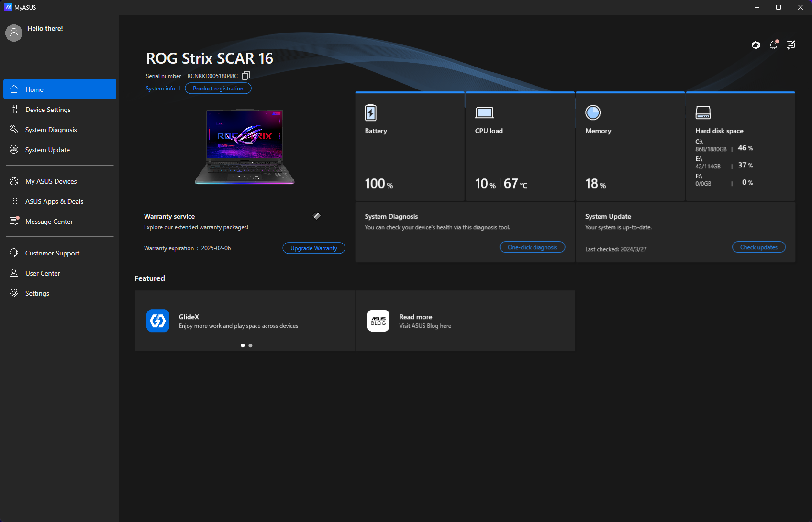Open the GlideX featured card
The width and height of the screenshot is (812, 522).
[245, 321]
